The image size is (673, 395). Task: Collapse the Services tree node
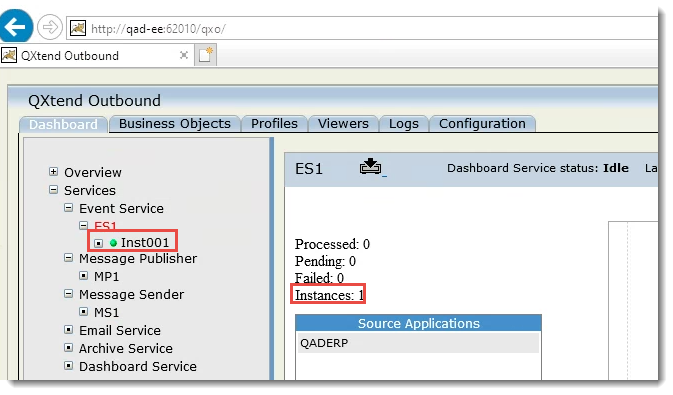point(53,190)
